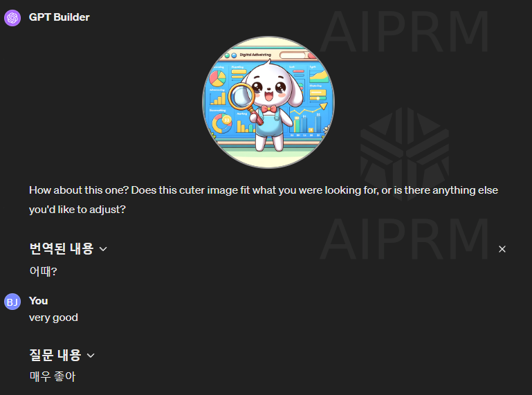Click the BJ user avatar icon
The height and width of the screenshot is (395, 532).
click(12, 302)
